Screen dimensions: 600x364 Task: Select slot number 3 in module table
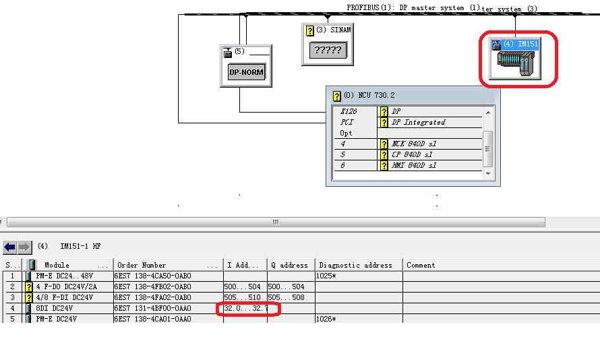[12, 297]
